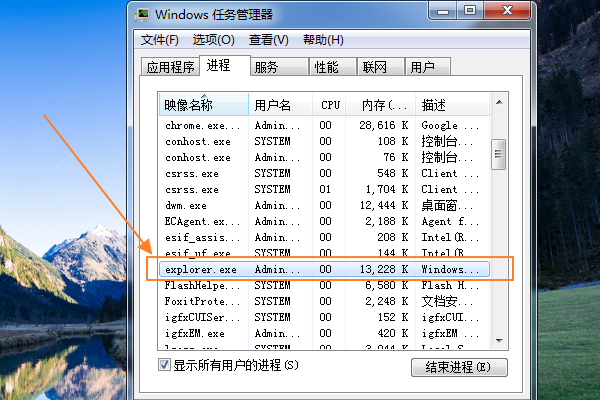This screenshot has width=600, height=400.
Task: Close the Windows 任务管理器 window
Action: 507,11
